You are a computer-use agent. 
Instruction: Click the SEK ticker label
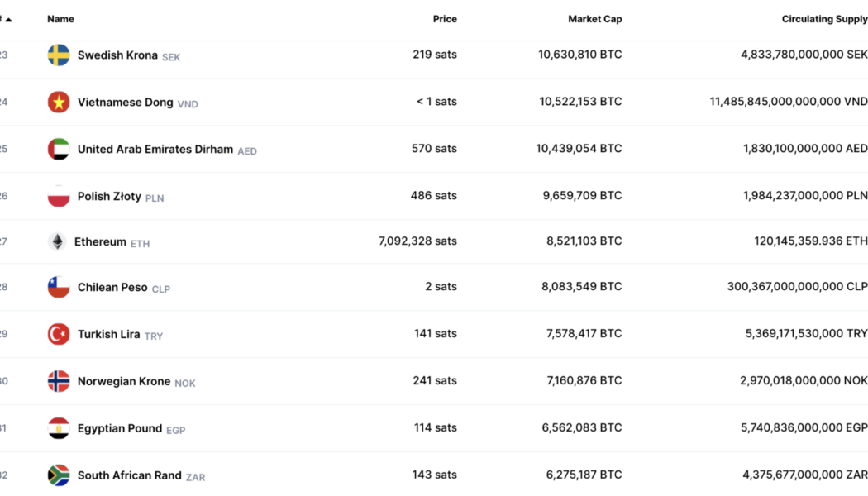(170, 57)
